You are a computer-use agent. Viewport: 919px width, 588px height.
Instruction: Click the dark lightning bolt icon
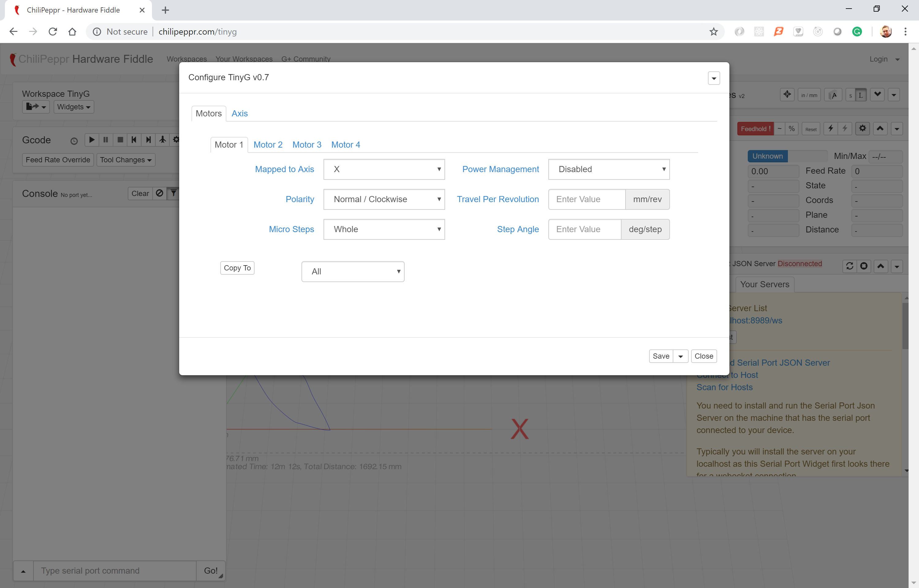tap(831, 129)
